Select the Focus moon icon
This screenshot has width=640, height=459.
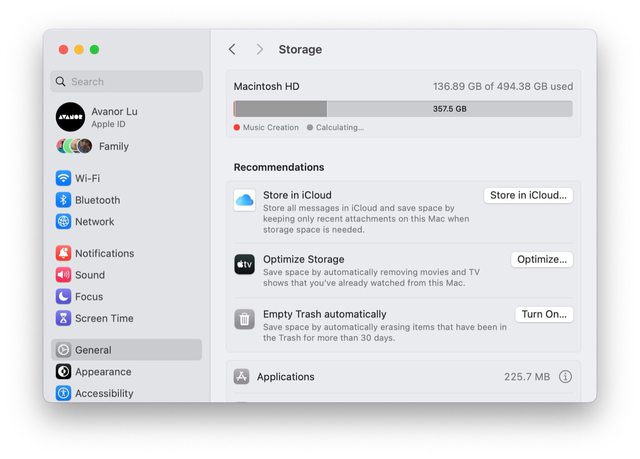click(x=63, y=297)
